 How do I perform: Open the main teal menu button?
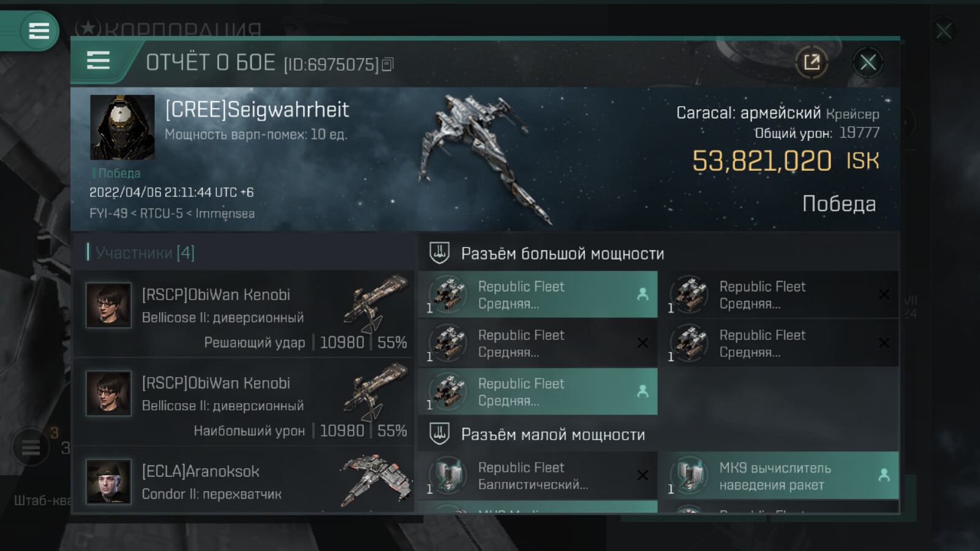(x=39, y=30)
